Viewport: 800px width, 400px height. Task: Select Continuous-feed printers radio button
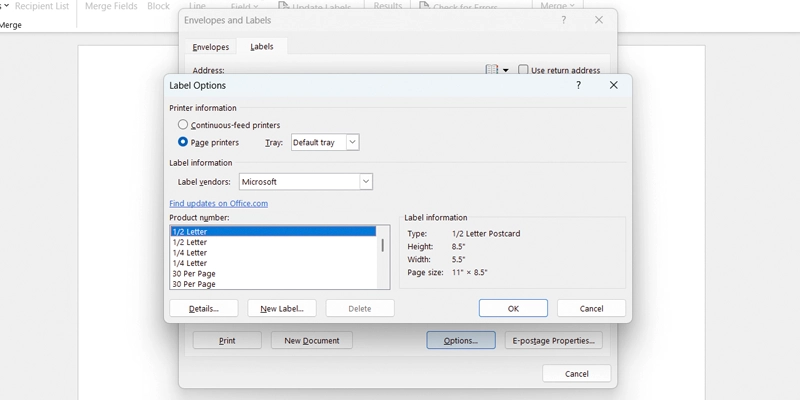pyautogui.click(x=183, y=125)
